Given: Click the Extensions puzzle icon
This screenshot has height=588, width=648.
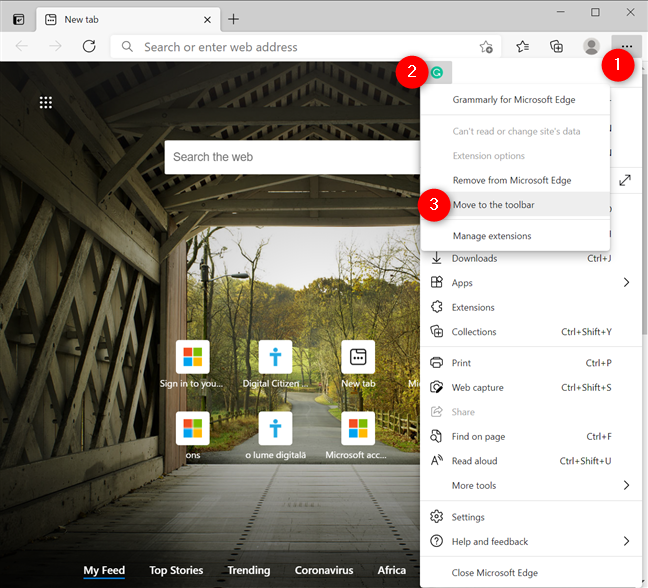Looking at the screenshot, I should (x=436, y=307).
